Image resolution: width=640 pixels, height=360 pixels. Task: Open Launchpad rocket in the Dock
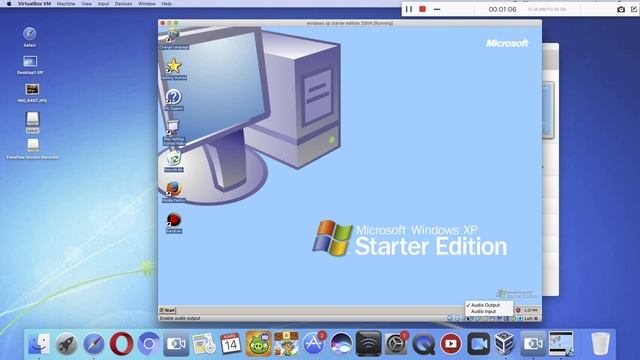coord(67,344)
